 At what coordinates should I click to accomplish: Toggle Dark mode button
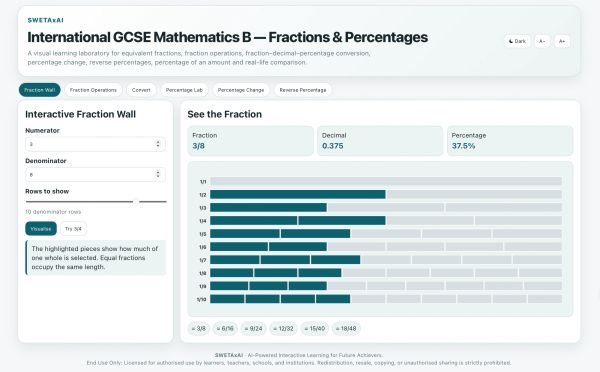click(x=517, y=41)
